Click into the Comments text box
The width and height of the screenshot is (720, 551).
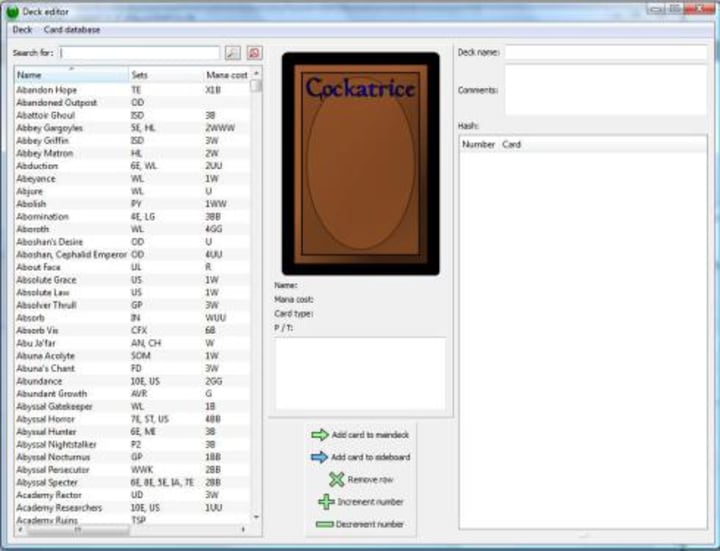606,90
